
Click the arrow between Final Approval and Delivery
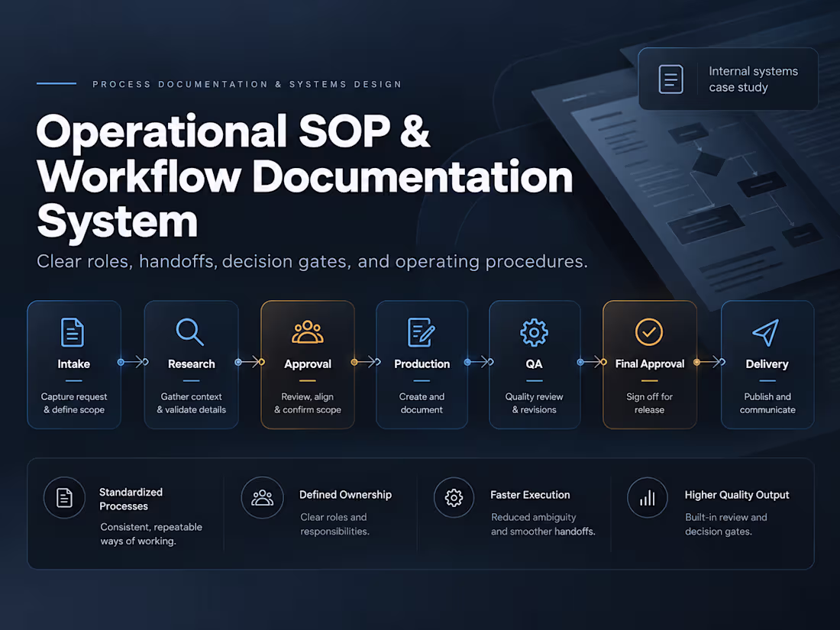point(710,362)
